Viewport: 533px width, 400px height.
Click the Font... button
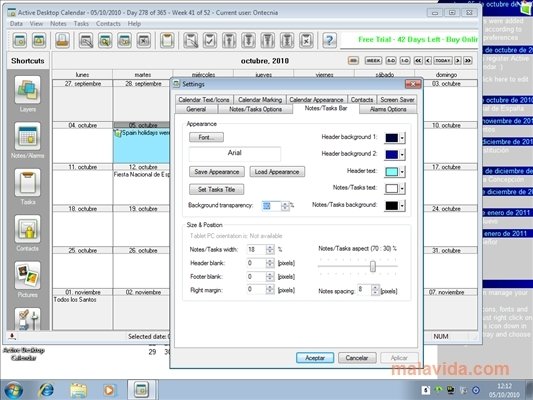point(206,137)
